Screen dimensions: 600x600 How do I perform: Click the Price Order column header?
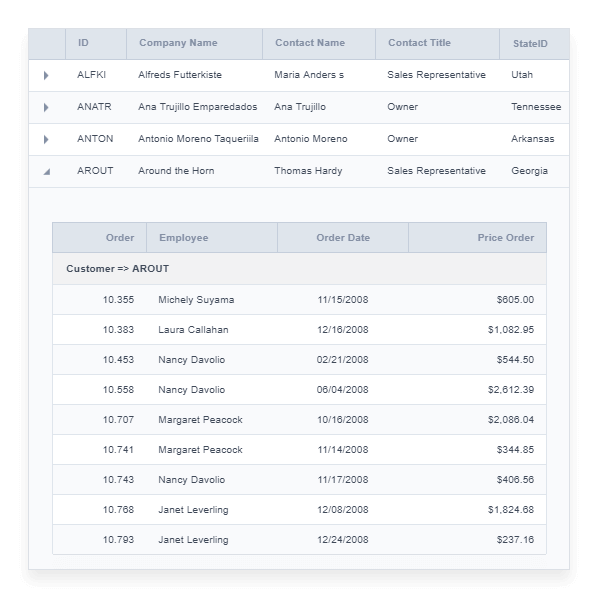pyautogui.click(x=478, y=238)
